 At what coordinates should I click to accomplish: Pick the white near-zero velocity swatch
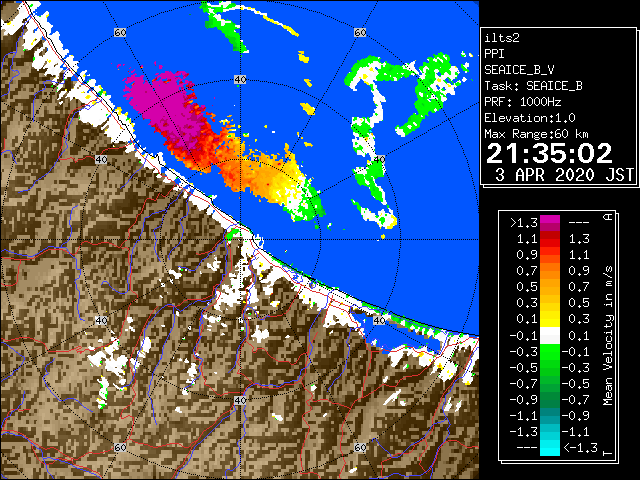pos(550,336)
